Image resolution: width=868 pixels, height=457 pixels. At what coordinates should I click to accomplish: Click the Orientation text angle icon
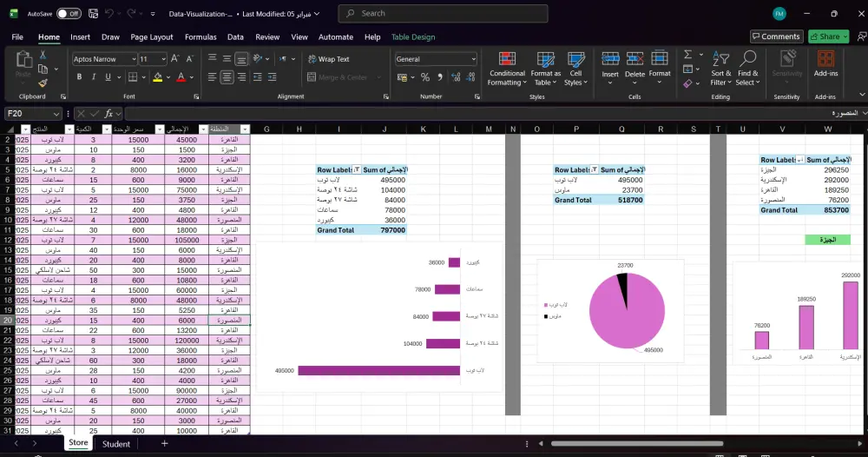click(x=258, y=59)
